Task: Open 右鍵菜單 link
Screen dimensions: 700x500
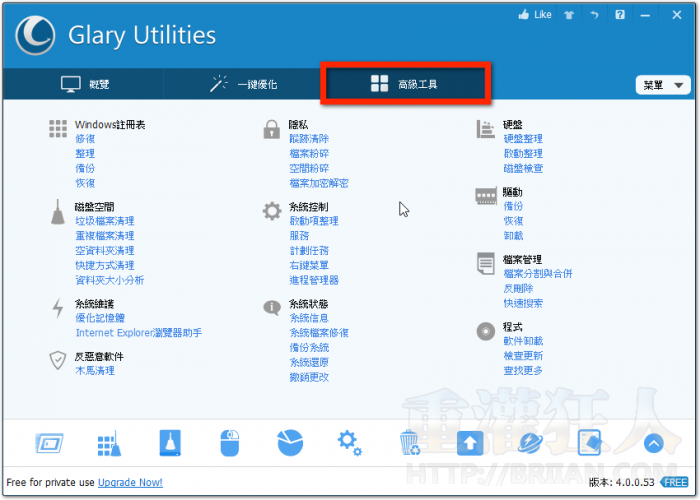Action: point(309,265)
